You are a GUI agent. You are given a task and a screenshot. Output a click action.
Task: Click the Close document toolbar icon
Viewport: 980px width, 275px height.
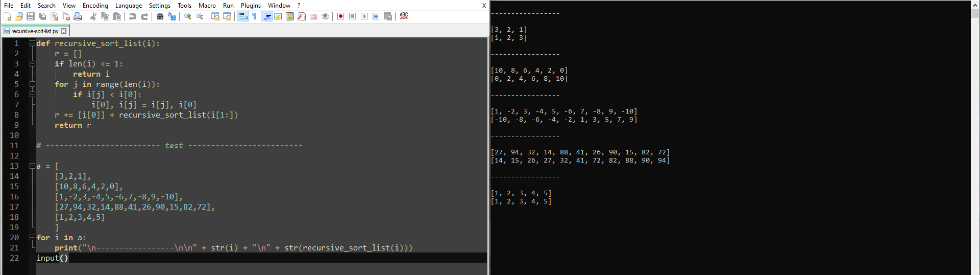[54, 16]
